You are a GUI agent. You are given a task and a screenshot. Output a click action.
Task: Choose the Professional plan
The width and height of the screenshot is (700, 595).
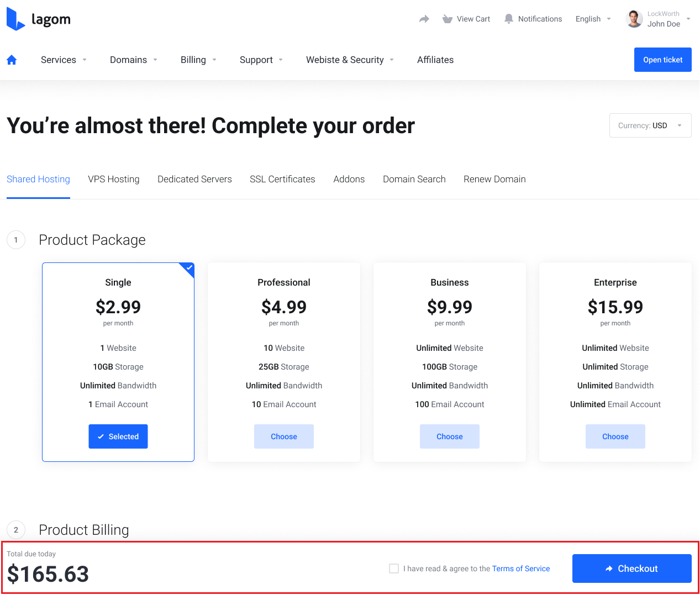coord(284,436)
